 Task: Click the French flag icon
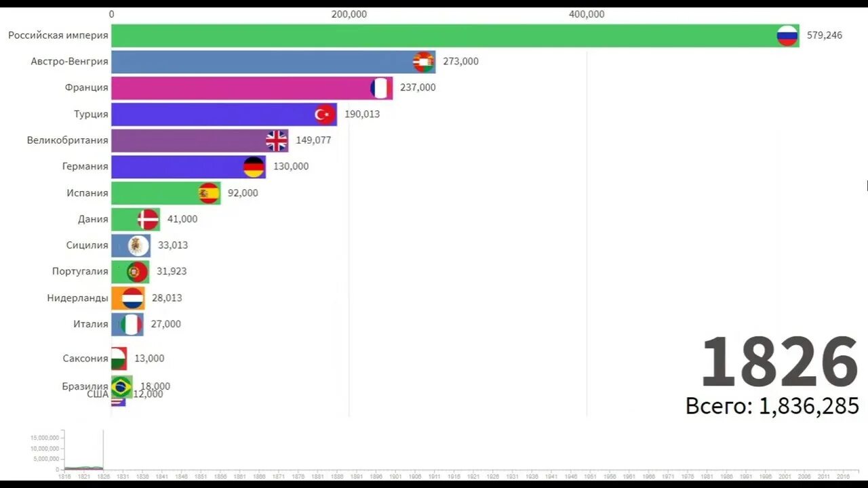pyautogui.click(x=380, y=88)
